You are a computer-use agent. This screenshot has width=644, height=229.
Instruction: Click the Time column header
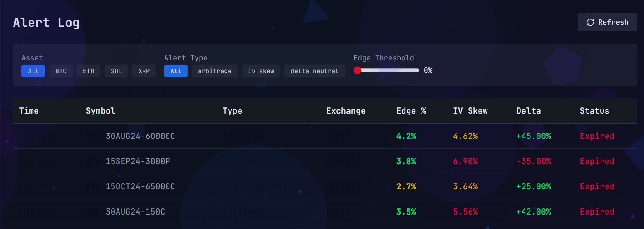click(x=29, y=111)
